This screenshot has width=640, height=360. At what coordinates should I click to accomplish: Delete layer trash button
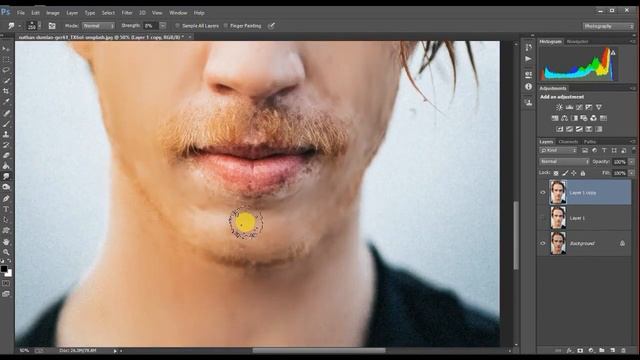[x=623, y=350]
